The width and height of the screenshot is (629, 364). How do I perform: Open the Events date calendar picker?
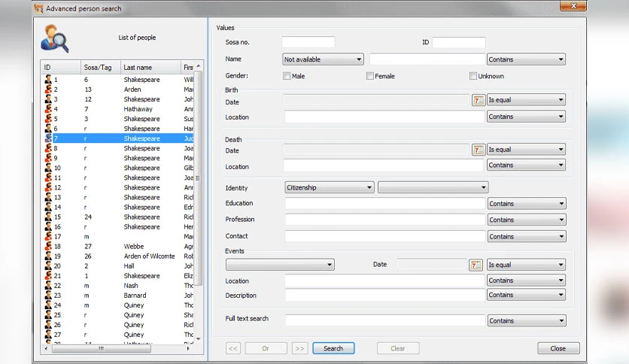pos(476,265)
